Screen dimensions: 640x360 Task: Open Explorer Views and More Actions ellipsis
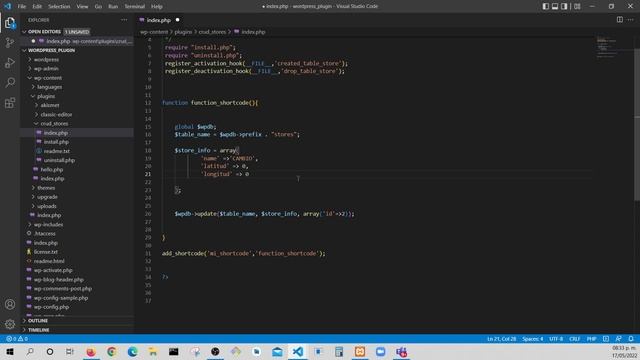tap(124, 20)
